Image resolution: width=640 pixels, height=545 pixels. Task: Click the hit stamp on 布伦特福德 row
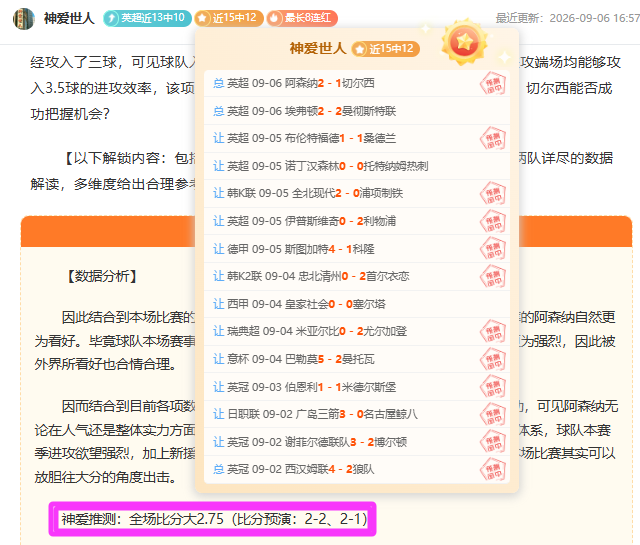[x=493, y=138]
